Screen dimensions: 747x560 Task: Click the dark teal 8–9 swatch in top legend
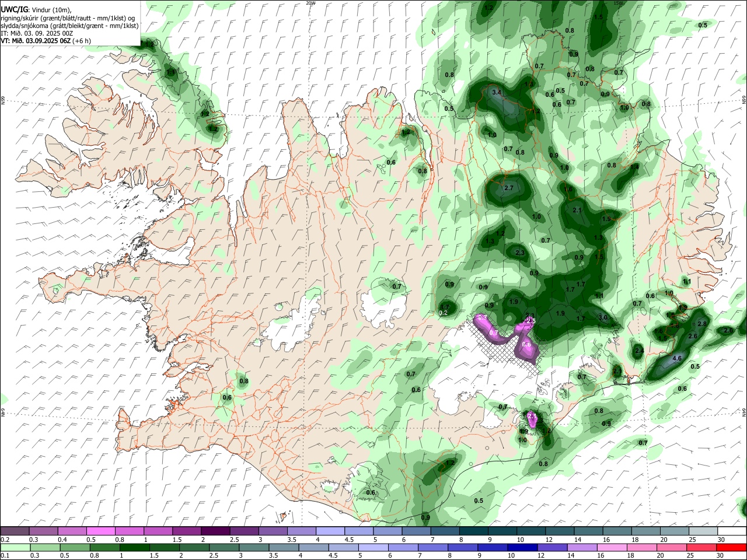(x=473, y=531)
